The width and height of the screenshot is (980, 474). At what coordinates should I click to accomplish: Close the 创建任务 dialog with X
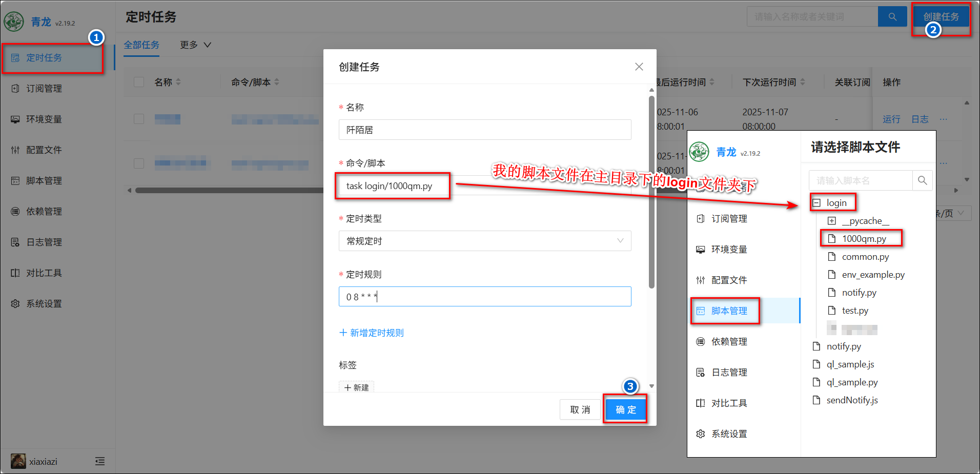pyautogui.click(x=639, y=67)
